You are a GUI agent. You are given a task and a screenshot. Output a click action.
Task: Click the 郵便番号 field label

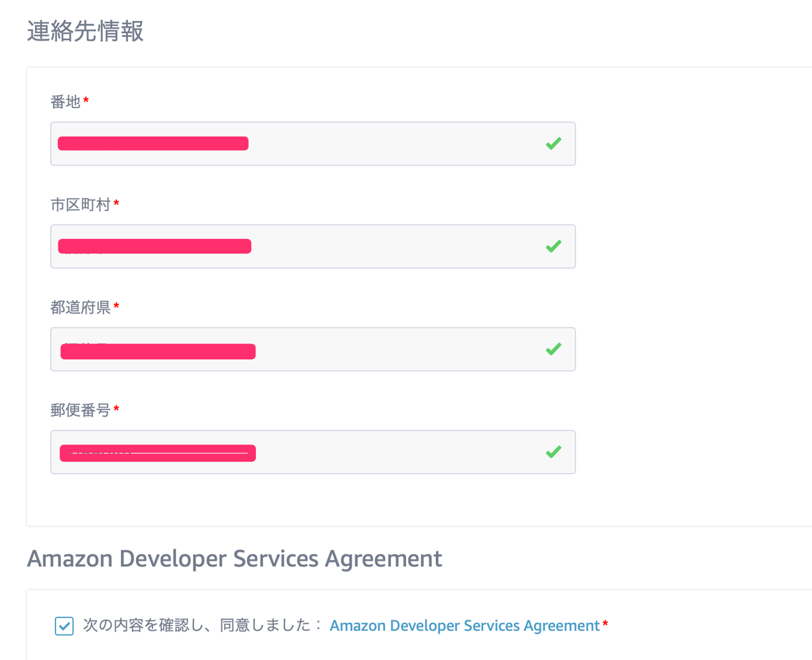pos(81,410)
